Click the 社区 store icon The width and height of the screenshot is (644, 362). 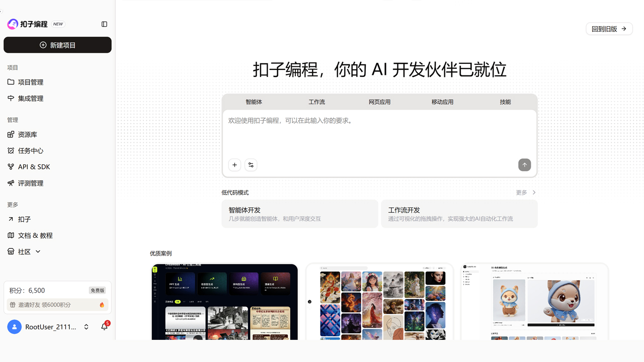point(11,251)
